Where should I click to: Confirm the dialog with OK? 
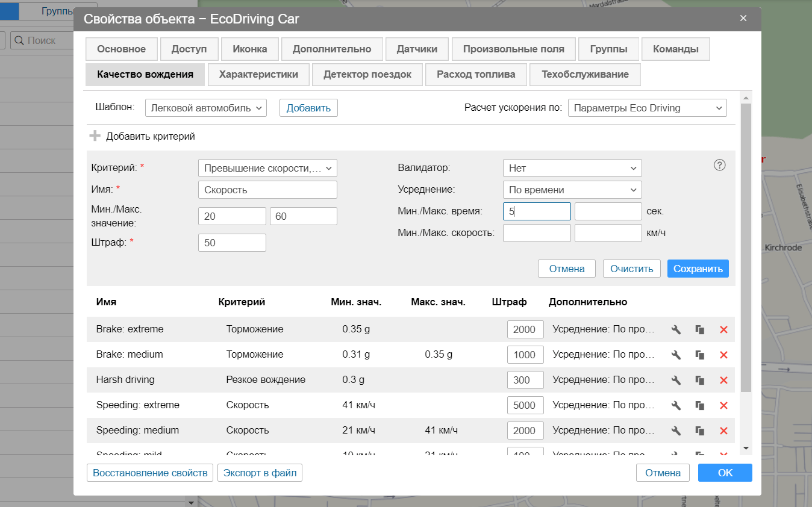pyautogui.click(x=725, y=473)
